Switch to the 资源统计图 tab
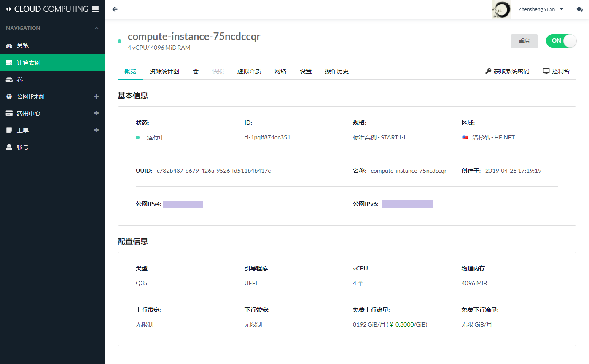This screenshot has width=589, height=364. (x=164, y=71)
